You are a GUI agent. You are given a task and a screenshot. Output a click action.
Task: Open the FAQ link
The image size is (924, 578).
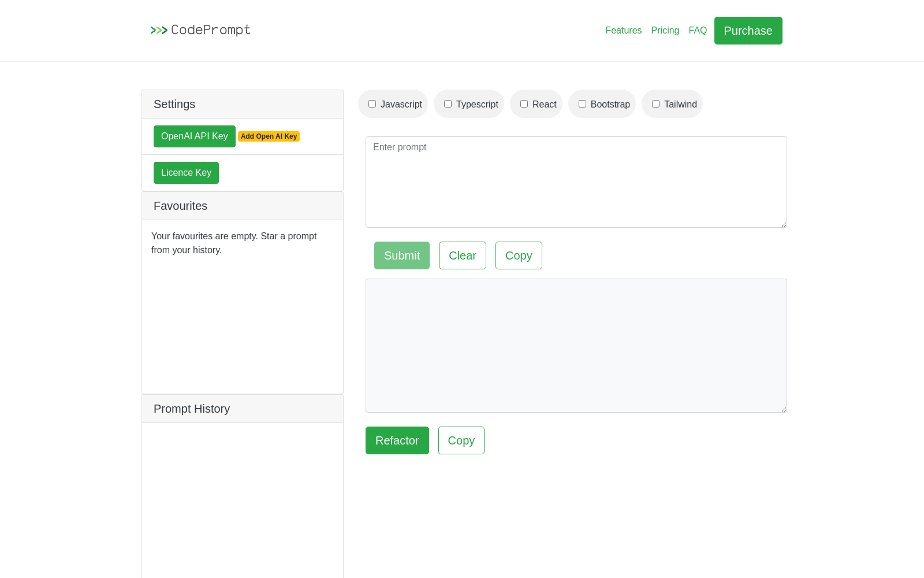point(698,31)
